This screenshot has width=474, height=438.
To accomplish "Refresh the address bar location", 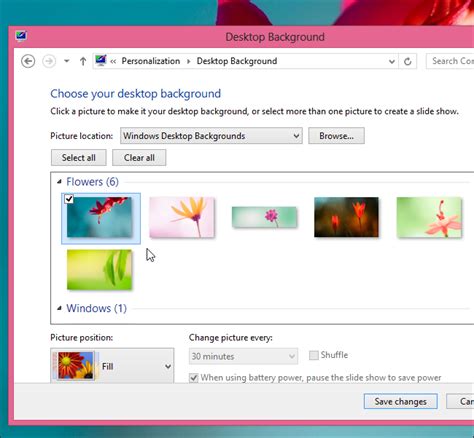I will pyautogui.click(x=408, y=61).
